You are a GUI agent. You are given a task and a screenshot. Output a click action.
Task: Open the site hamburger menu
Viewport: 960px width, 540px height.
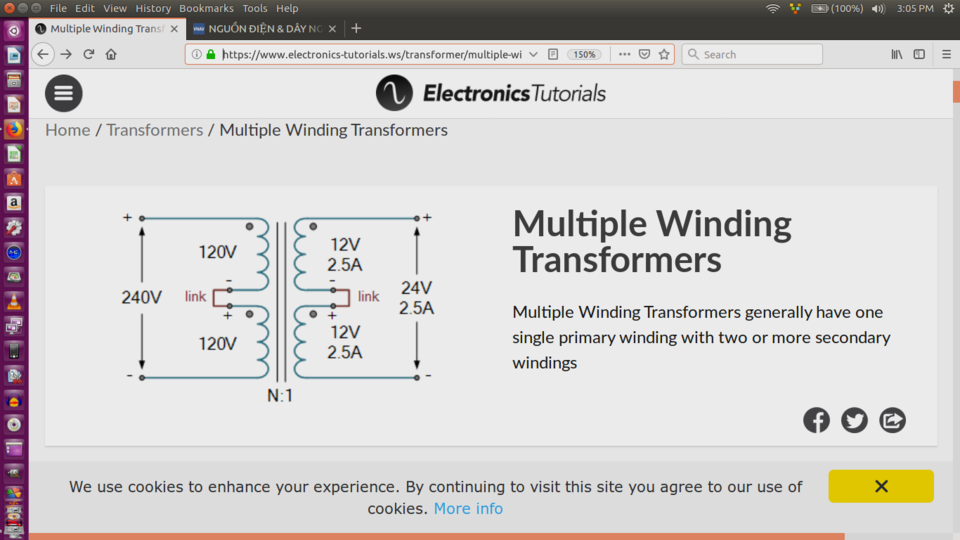click(x=64, y=93)
